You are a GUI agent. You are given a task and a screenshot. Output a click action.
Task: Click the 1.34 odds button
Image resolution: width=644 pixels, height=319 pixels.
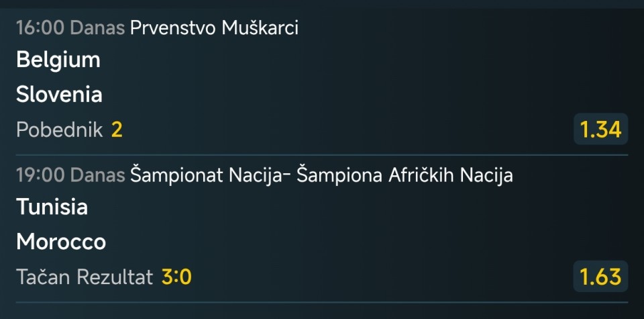(x=600, y=129)
